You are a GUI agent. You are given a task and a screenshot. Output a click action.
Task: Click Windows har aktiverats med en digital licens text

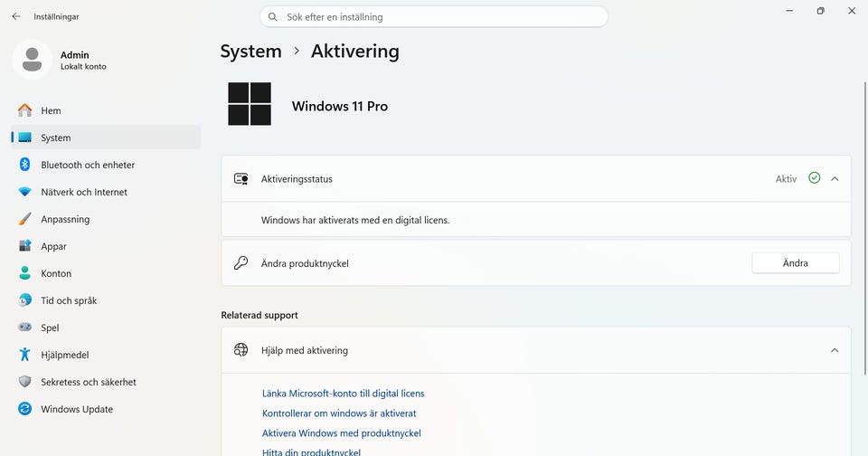355,220
